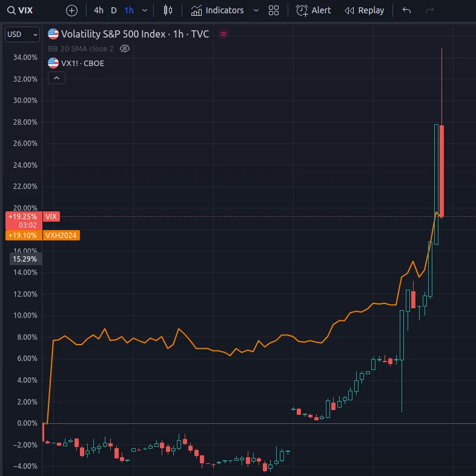The height and width of the screenshot is (476, 476).
Task: Click the US flag icon next to VX1!
Action: point(53,63)
